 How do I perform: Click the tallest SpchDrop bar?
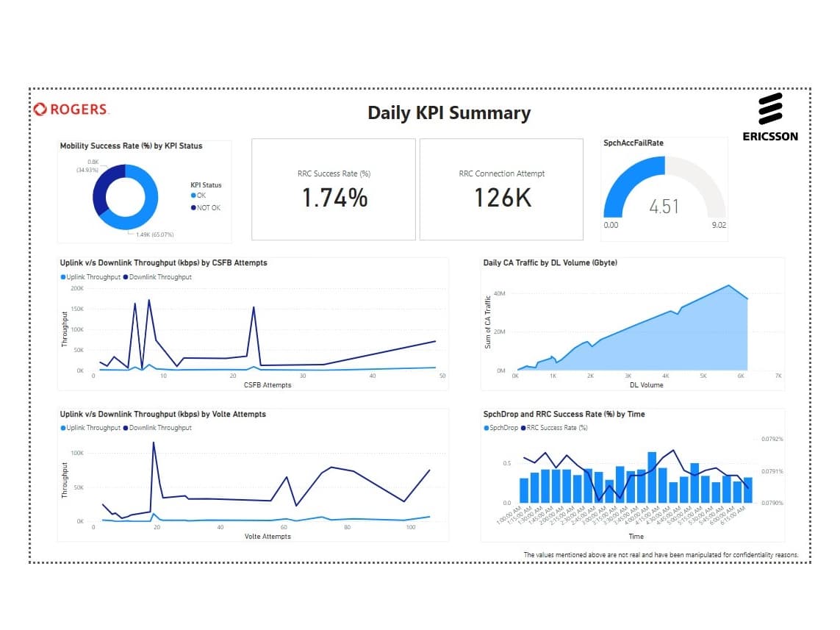[652, 477]
